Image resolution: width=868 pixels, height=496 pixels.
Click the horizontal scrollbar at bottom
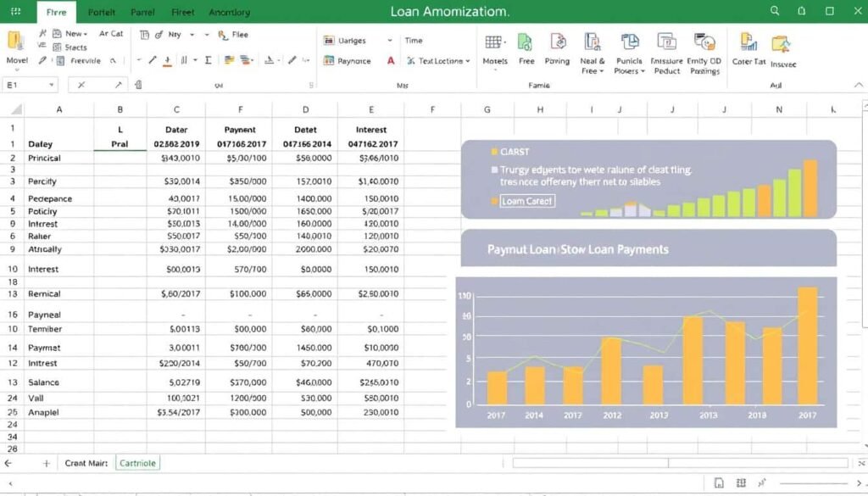[x=680, y=463]
